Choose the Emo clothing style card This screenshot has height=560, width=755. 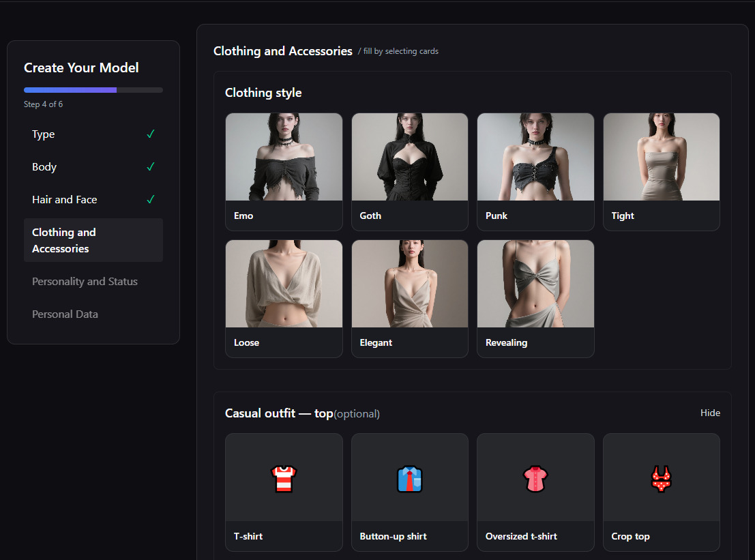284,171
